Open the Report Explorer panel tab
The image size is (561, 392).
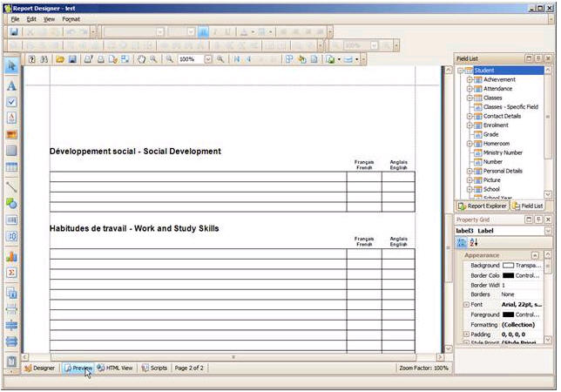pyautogui.click(x=483, y=206)
